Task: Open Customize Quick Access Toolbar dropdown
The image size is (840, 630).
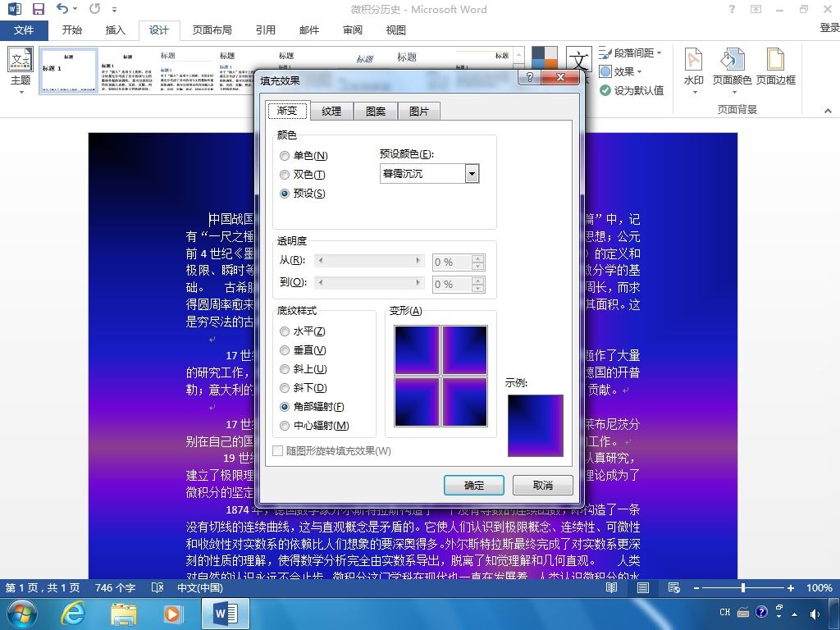Action: (x=114, y=9)
